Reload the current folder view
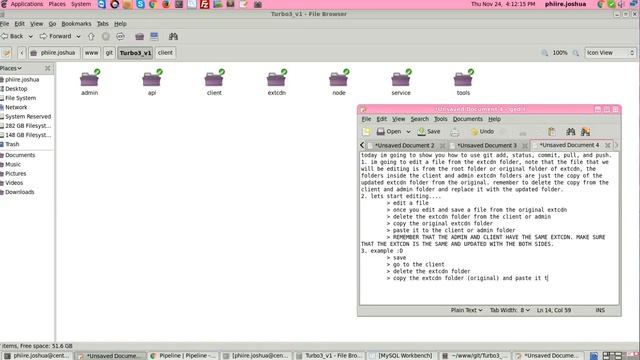This screenshot has height=360, width=640. click(120, 36)
